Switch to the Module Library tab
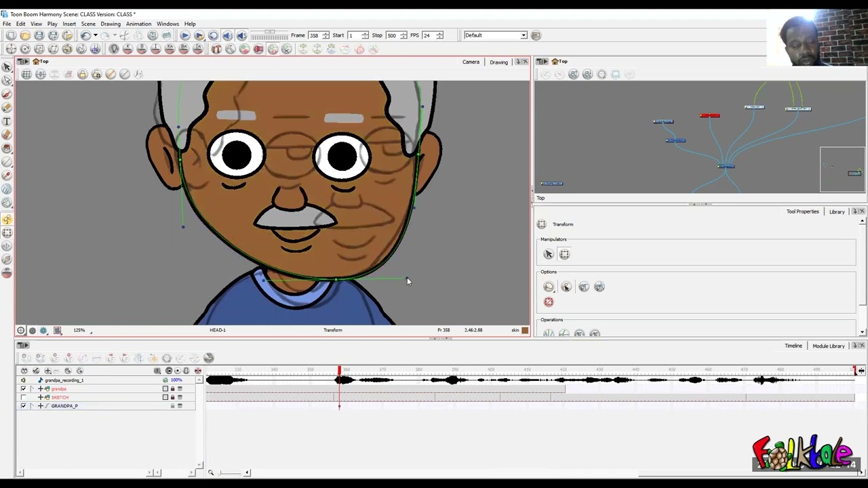868x488 pixels. pyautogui.click(x=829, y=346)
